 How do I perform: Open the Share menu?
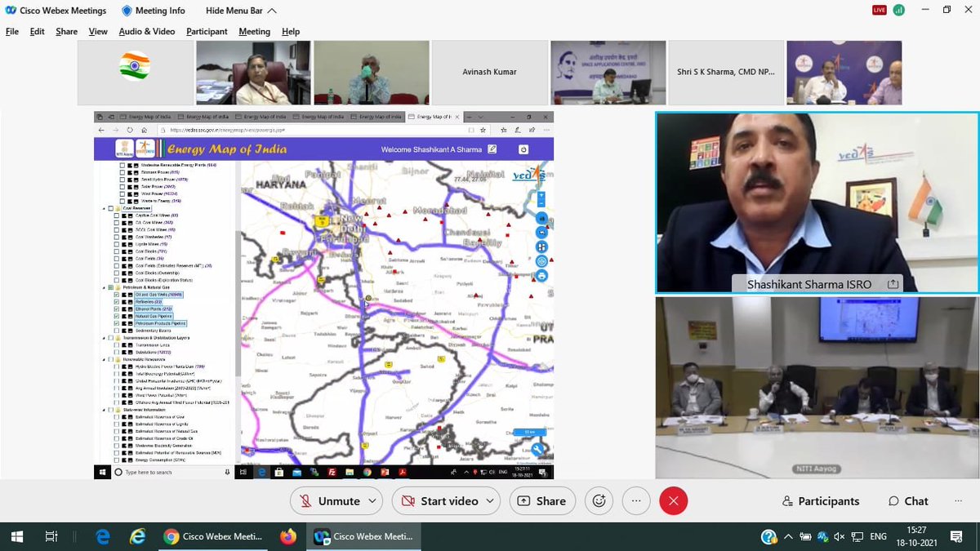pos(66,31)
